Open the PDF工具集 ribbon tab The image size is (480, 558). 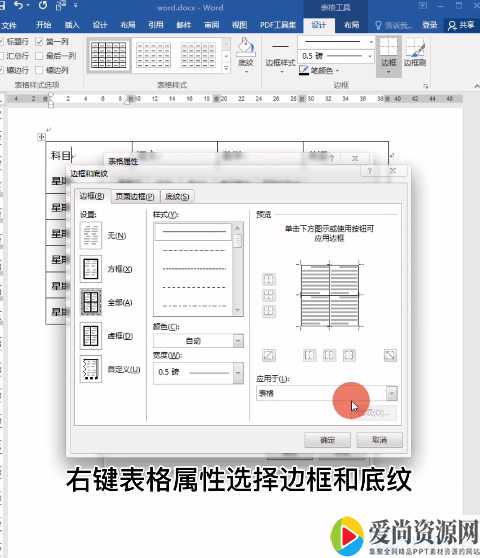coord(278,25)
